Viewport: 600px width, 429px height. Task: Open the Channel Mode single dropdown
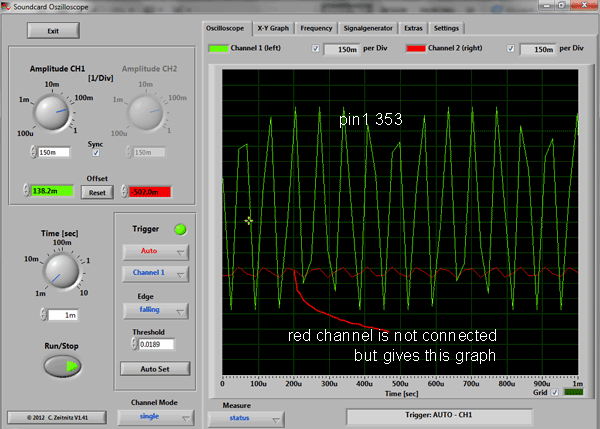coord(153,417)
